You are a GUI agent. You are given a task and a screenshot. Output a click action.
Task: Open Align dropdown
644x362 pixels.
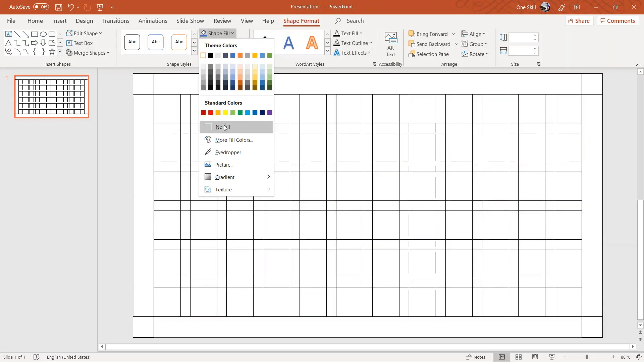click(x=474, y=34)
